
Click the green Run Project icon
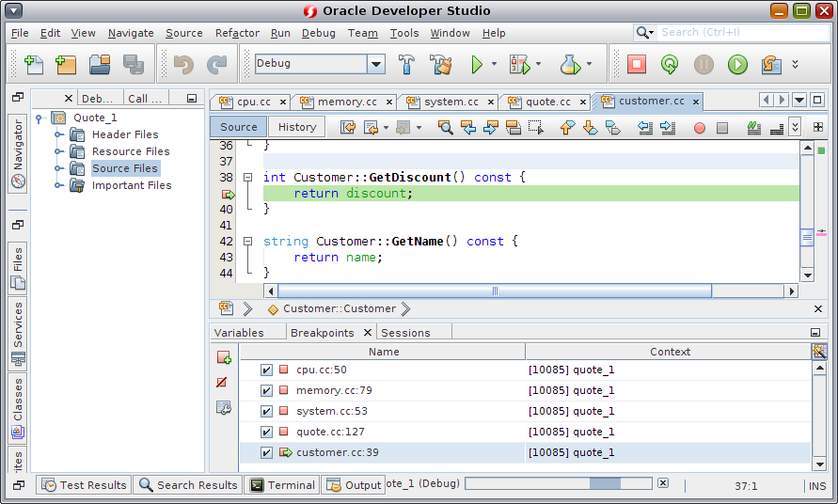[x=476, y=64]
